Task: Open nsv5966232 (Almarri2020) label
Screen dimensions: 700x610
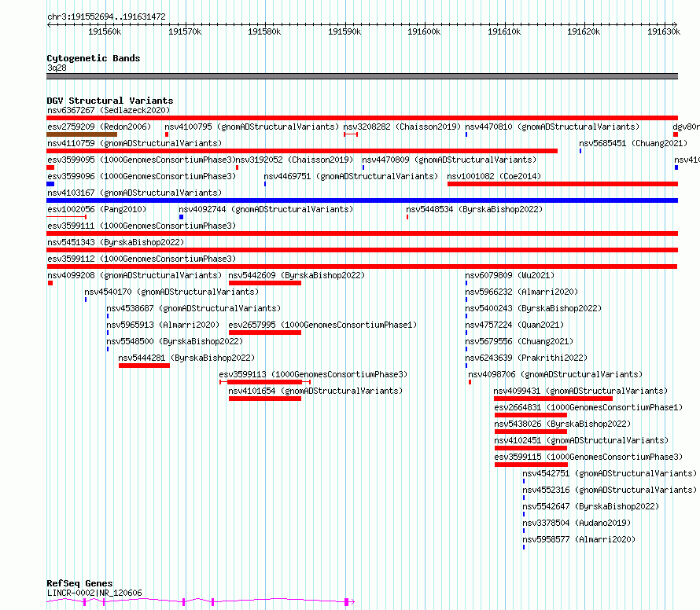Action: pyautogui.click(x=521, y=292)
